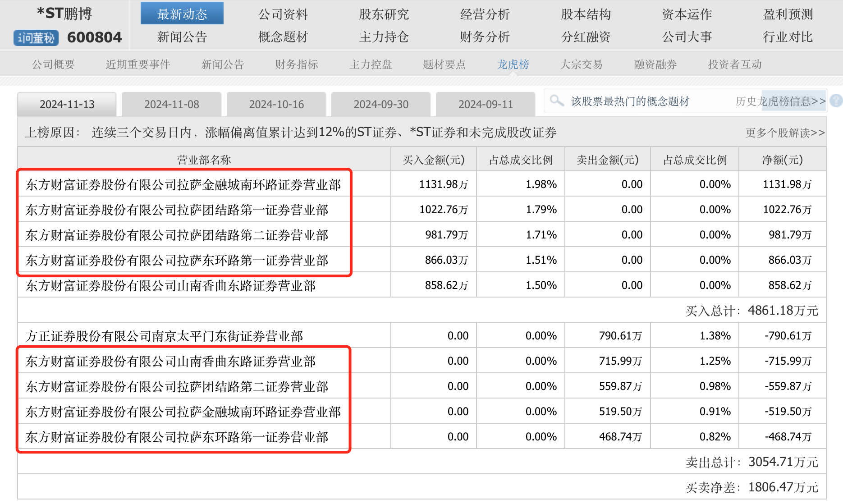Click the help question mark icon
The height and width of the screenshot is (504, 843).
click(x=836, y=101)
